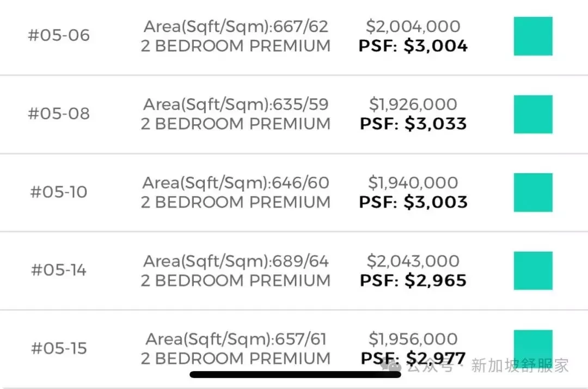Tap PSF: $3,003 for unit #05-10
Screen dimensions: 588x389
tap(413, 202)
